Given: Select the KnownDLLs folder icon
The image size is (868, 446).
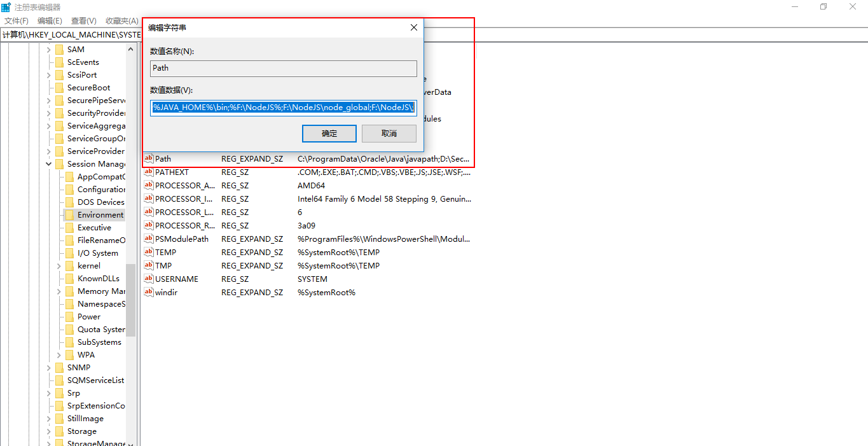Looking at the screenshot, I should (x=70, y=279).
